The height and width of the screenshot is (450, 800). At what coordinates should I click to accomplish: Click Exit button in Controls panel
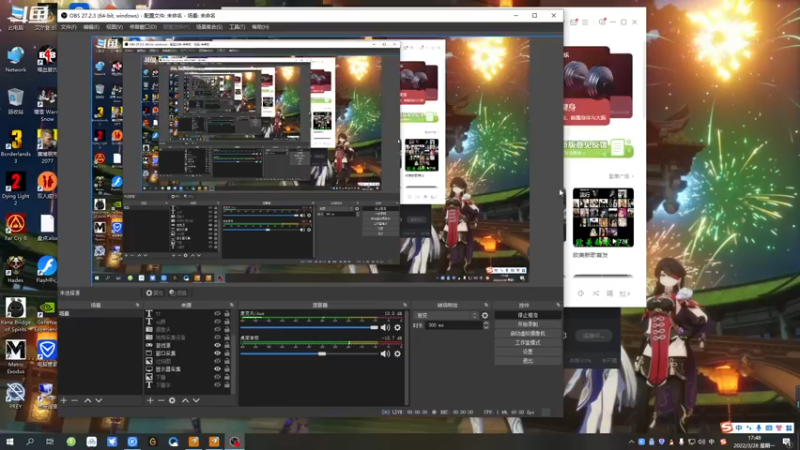click(x=528, y=361)
